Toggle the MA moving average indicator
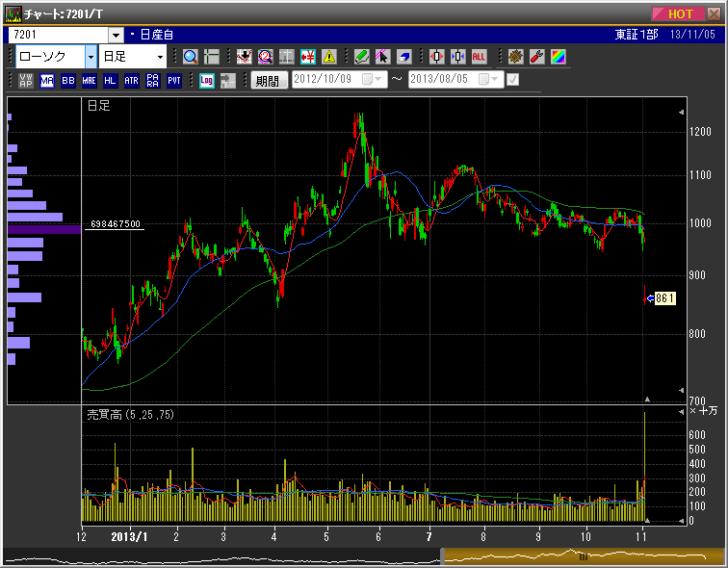Screen dimensions: 728x568 coord(47,81)
